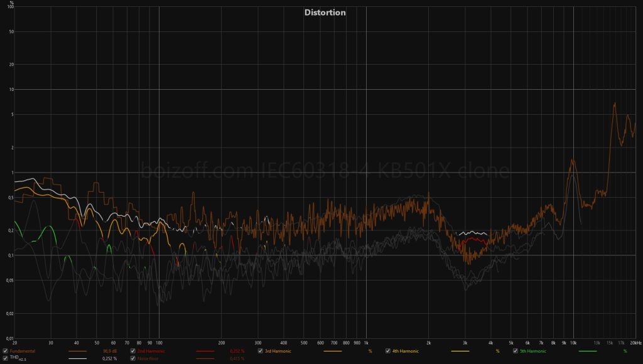Viewport: 643px width, 364px height.
Task: Toggle the 3rd Harmonic checkbox
Action: [x=261, y=351]
